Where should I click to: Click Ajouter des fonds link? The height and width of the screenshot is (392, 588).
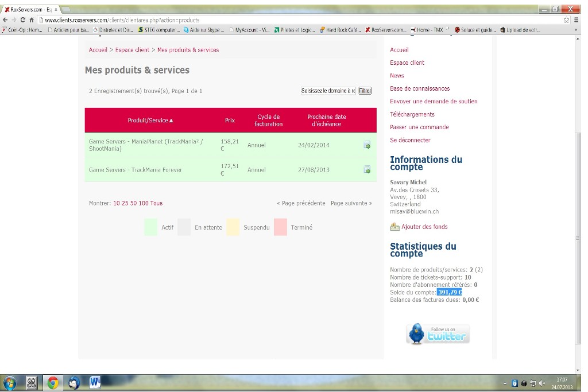pyautogui.click(x=424, y=227)
